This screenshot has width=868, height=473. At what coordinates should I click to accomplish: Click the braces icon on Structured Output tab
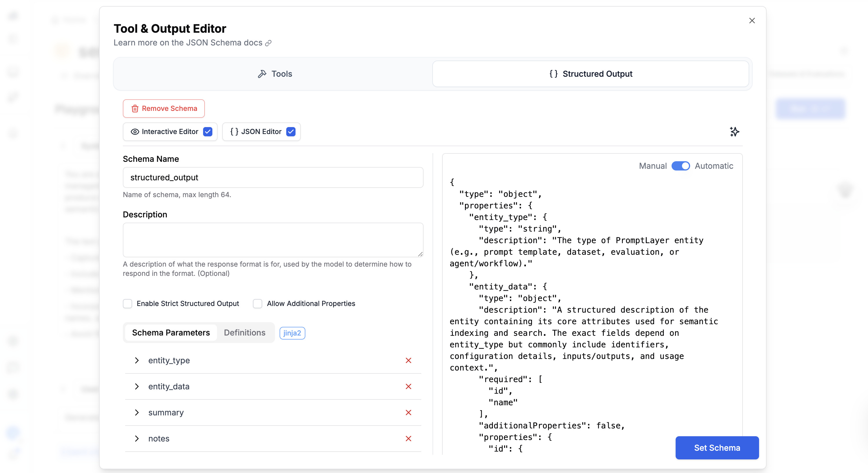coord(553,74)
